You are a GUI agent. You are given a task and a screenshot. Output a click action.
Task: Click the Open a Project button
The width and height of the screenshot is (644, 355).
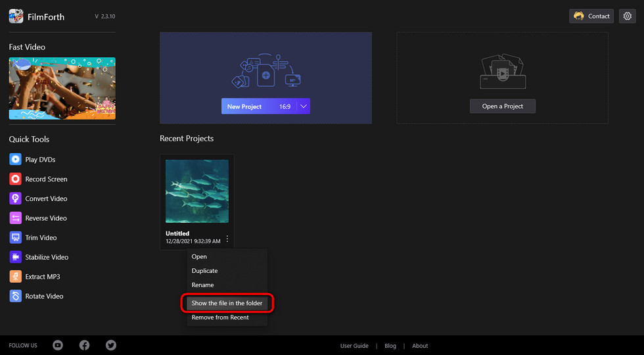[x=503, y=106]
